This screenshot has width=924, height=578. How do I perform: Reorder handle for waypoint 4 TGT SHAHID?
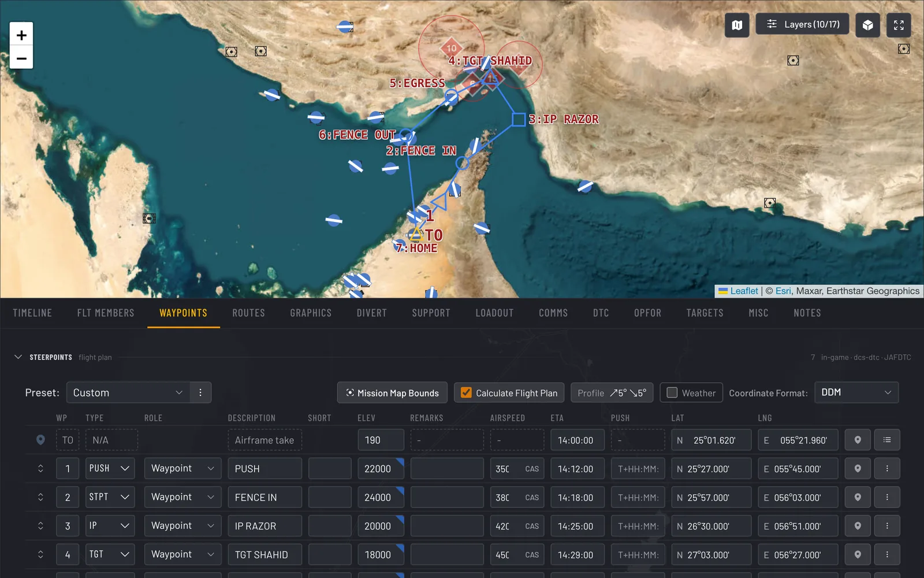pyautogui.click(x=40, y=554)
